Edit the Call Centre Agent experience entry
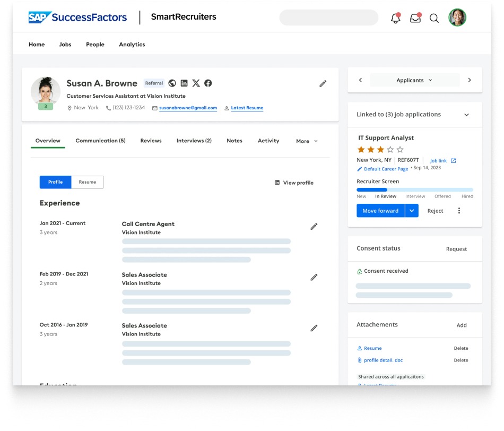This screenshot has height=431, width=504. coord(314,226)
